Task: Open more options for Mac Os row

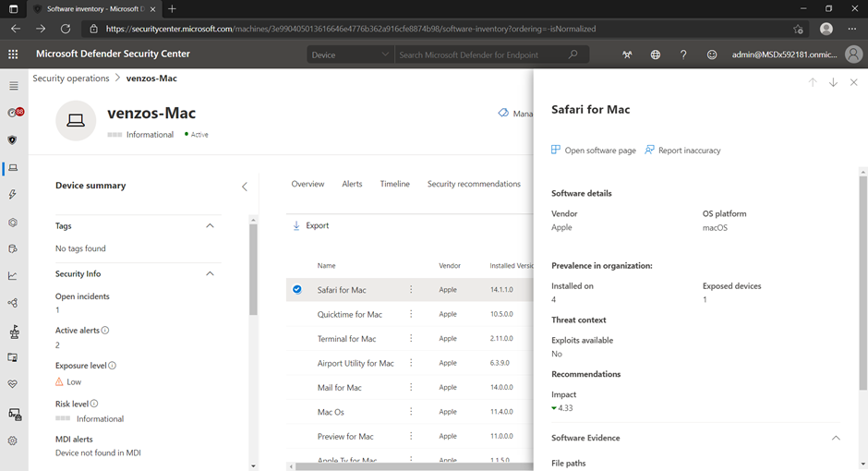Action: pyautogui.click(x=411, y=411)
